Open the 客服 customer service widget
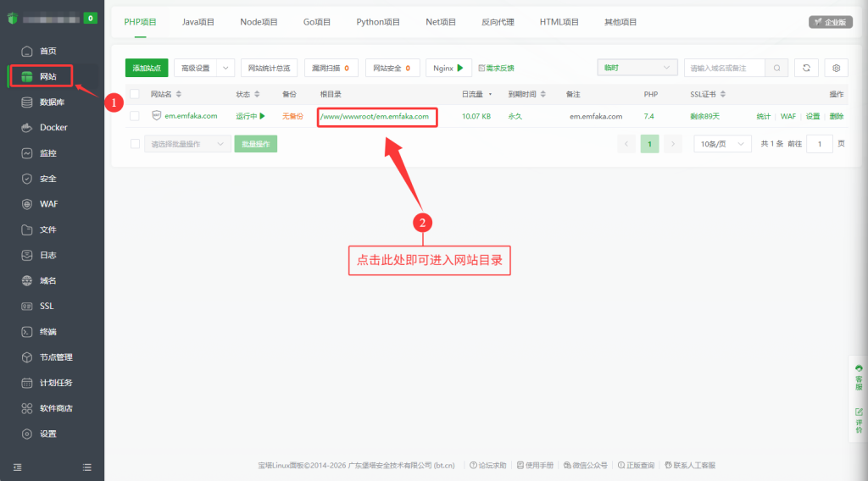This screenshot has height=481, width=868. click(x=859, y=378)
